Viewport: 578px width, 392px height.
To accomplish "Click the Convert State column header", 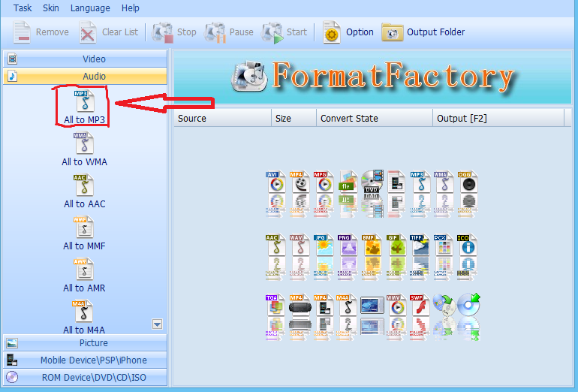I will pos(375,118).
